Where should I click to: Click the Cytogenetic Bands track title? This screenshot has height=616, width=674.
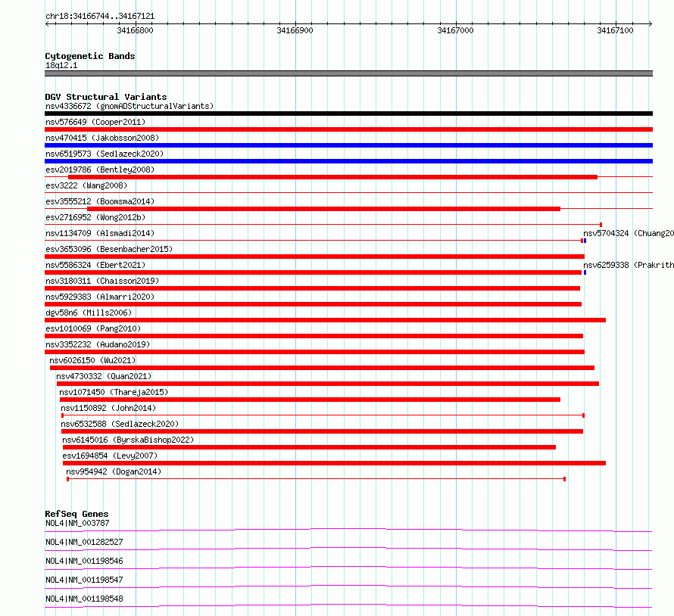click(x=90, y=56)
